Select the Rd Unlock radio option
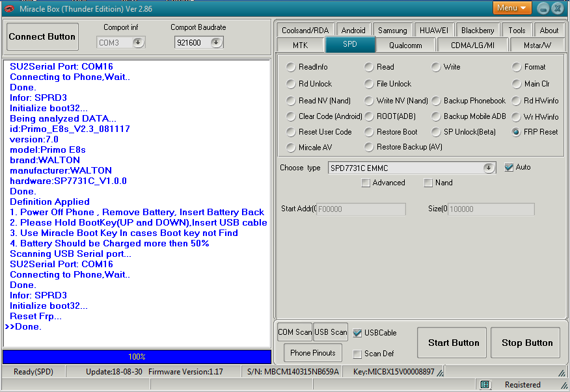The height and width of the screenshot is (392, 570). (309, 84)
